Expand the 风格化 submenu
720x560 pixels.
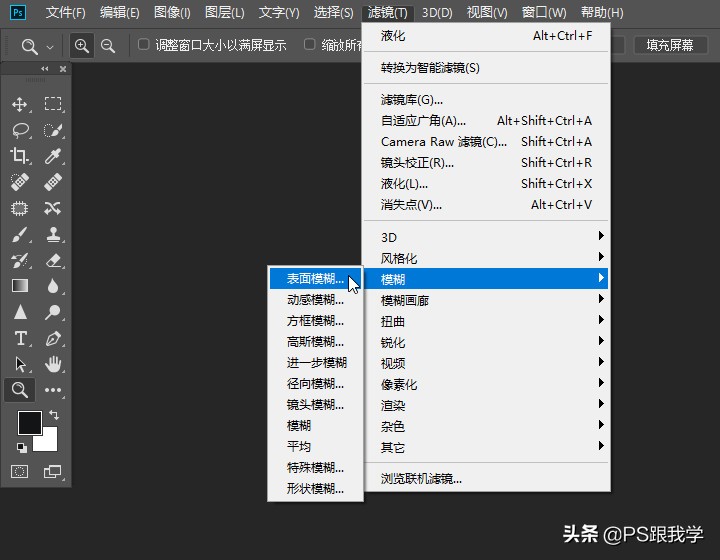coord(486,258)
